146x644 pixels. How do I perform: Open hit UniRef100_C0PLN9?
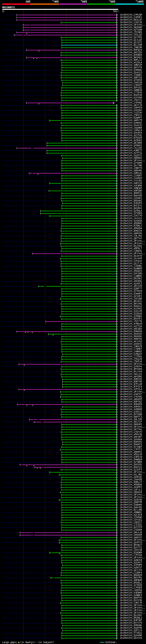131,15
